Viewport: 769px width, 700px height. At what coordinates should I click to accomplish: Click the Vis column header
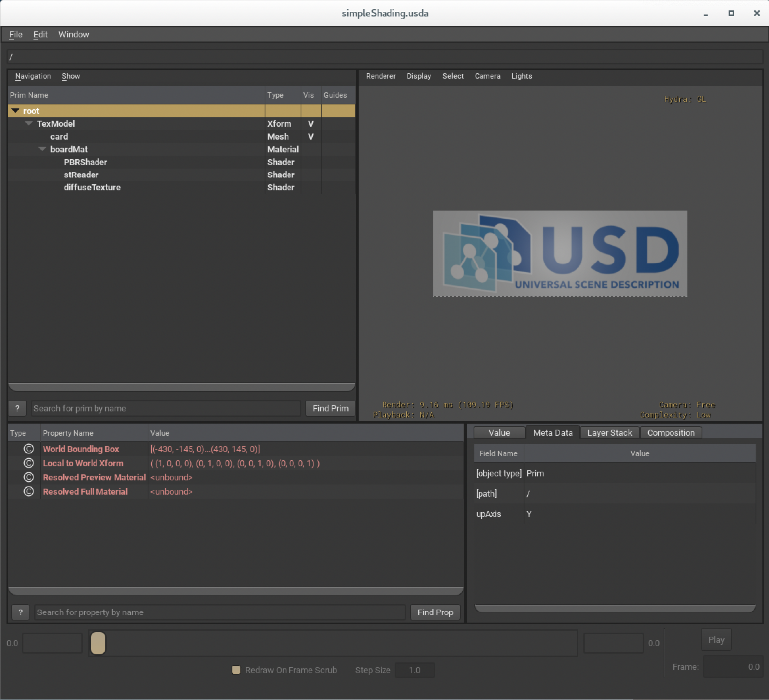tap(311, 95)
